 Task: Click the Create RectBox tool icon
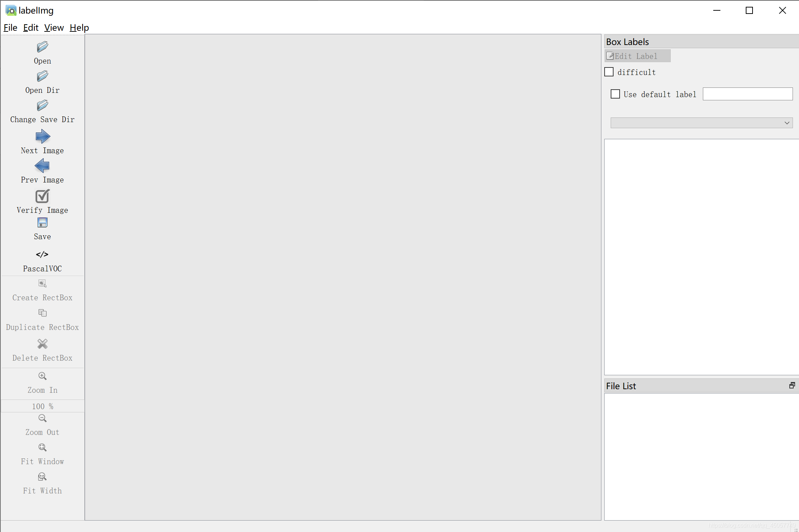[42, 283]
